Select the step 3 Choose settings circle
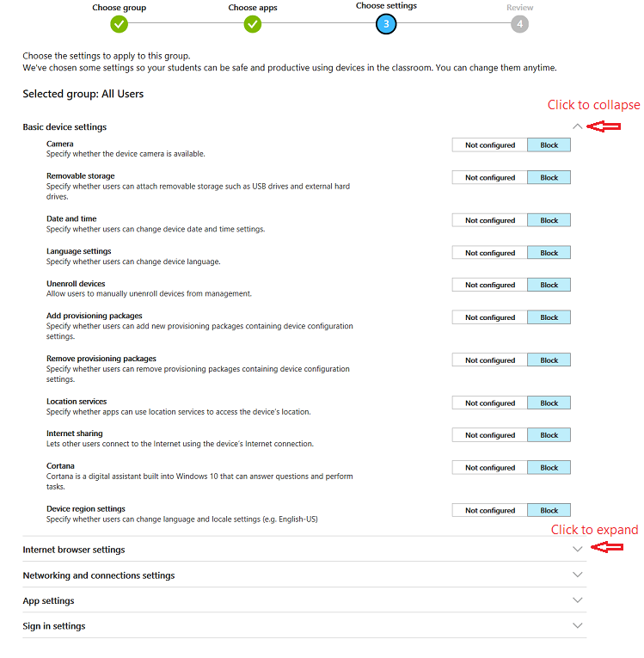The height and width of the screenshot is (658, 644). pos(386,24)
